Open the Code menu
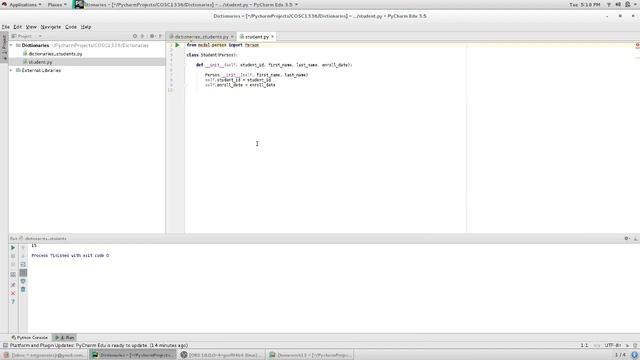 (71, 27)
